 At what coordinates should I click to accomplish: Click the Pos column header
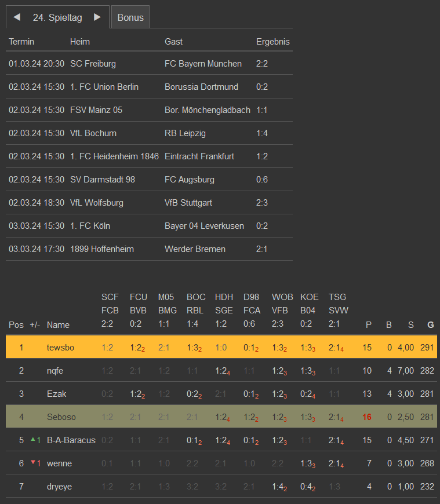(16, 325)
